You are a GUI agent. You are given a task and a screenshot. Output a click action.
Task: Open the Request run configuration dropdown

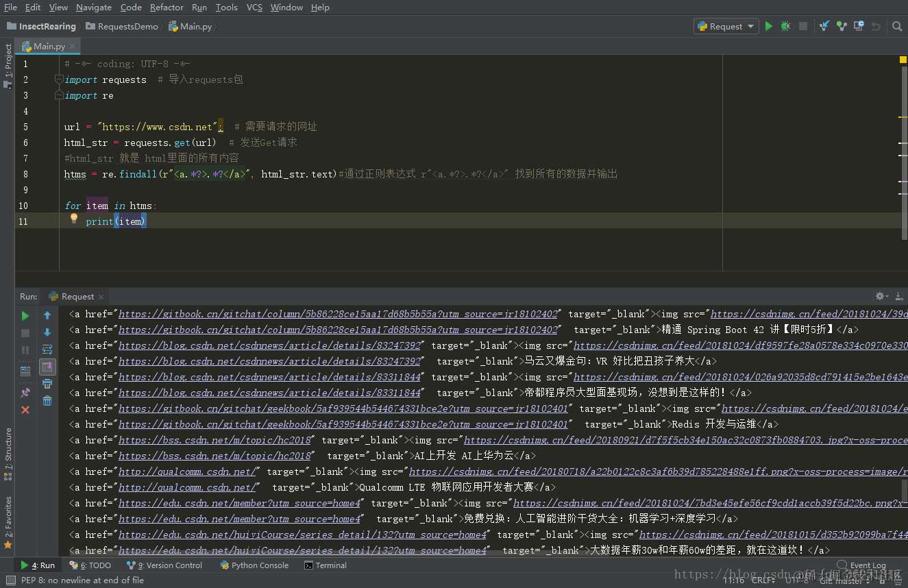[726, 26]
